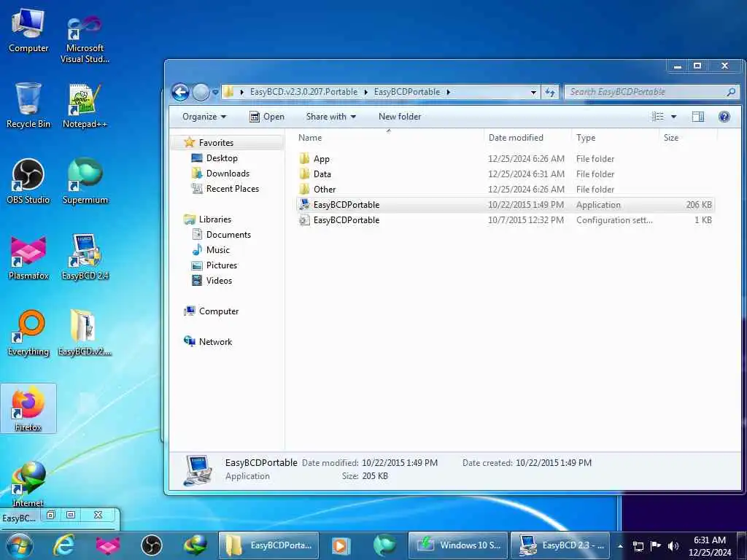Switch to Windows 10 S... taskbar window

coord(458,545)
